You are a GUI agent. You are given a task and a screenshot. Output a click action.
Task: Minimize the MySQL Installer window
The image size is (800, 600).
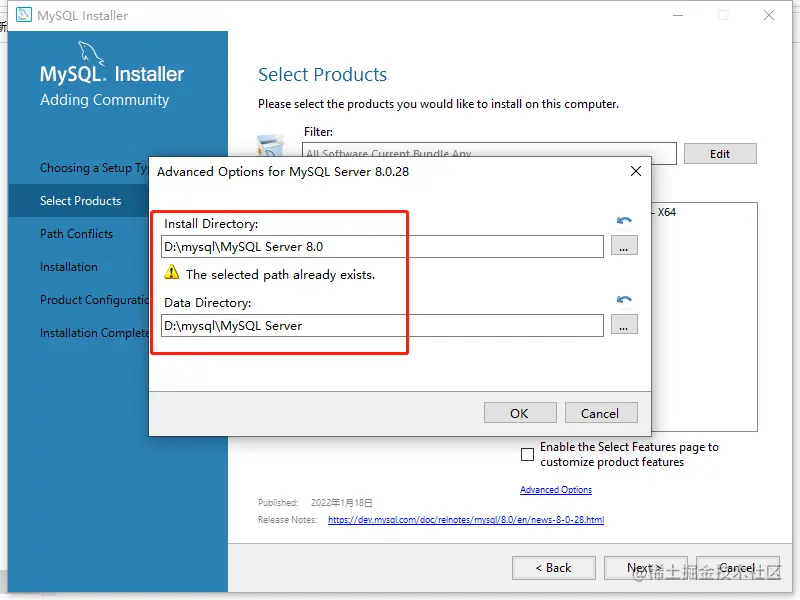coord(678,15)
